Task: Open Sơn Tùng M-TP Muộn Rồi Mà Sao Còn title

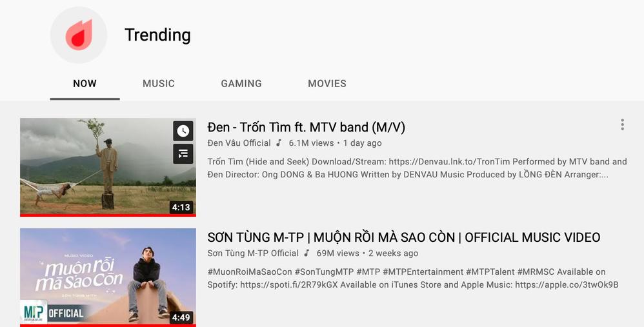Action: pyautogui.click(x=404, y=237)
